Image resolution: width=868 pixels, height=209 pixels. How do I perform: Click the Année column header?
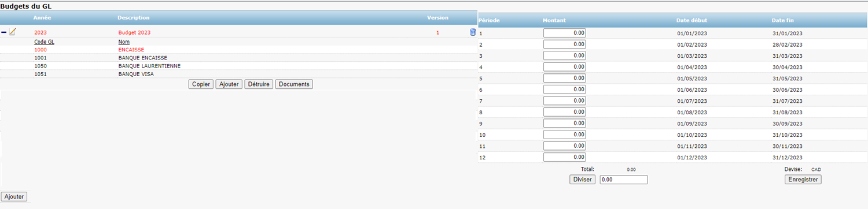coord(43,18)
